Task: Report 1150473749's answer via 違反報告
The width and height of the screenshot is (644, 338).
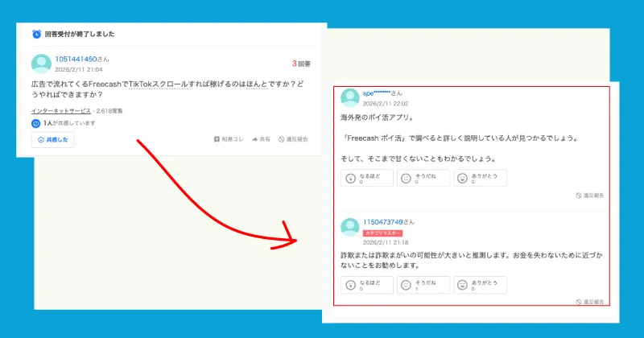Action: point(590,302)
